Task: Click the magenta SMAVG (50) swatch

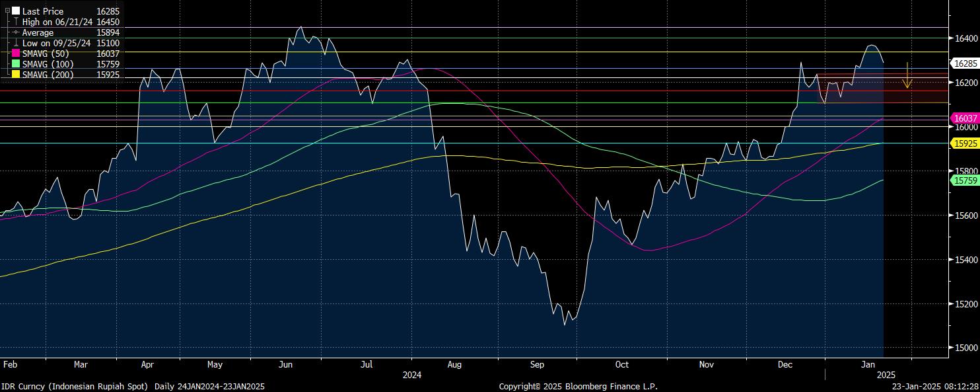Action: (x=16, y=54)
